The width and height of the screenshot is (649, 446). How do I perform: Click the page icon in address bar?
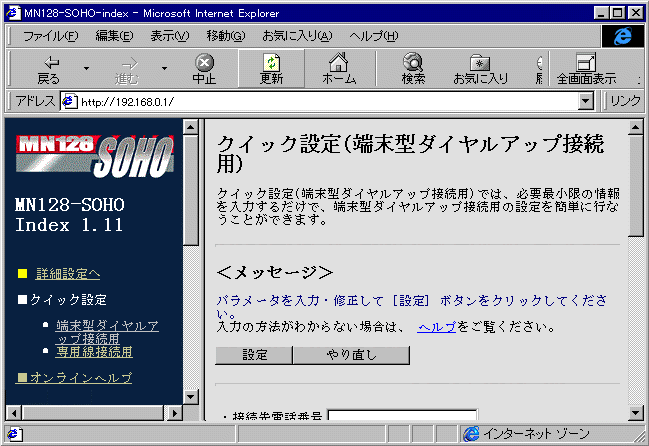69,101
